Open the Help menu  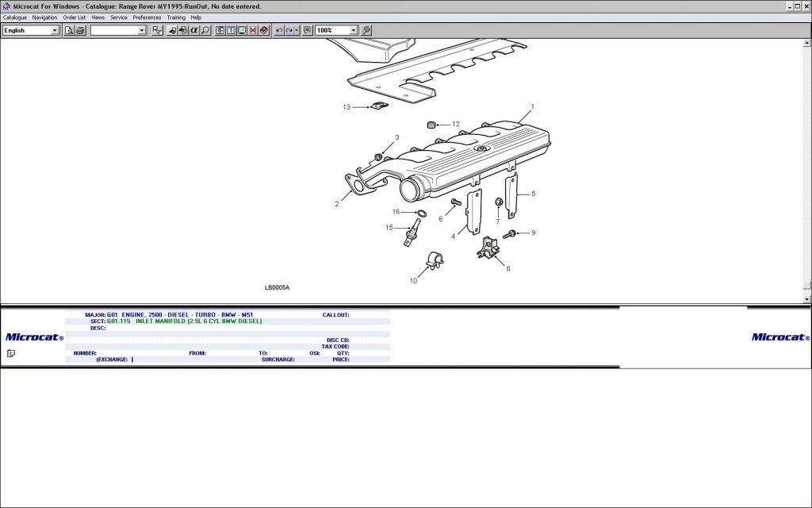pyautogui.click(x=196, y=17)
